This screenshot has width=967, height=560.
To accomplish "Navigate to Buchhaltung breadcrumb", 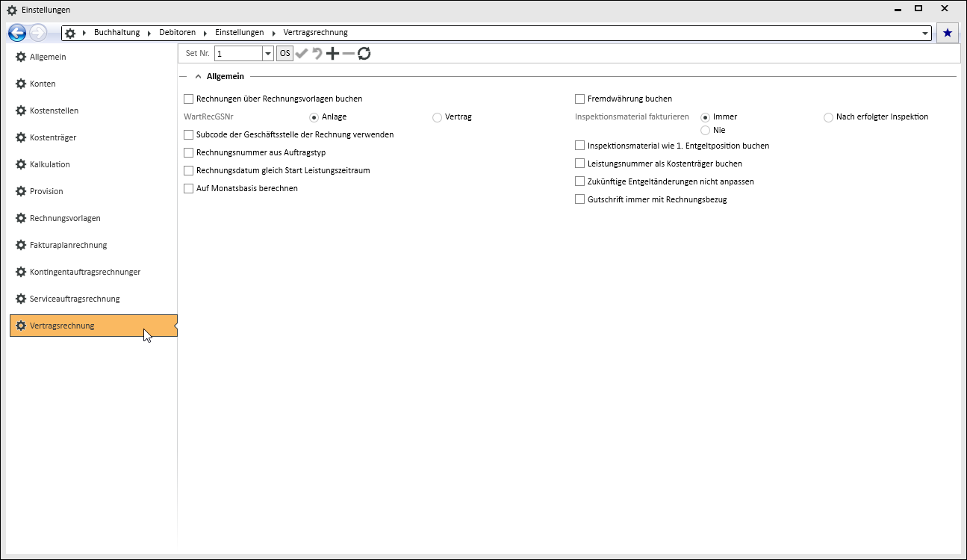I will pos(116,33).
